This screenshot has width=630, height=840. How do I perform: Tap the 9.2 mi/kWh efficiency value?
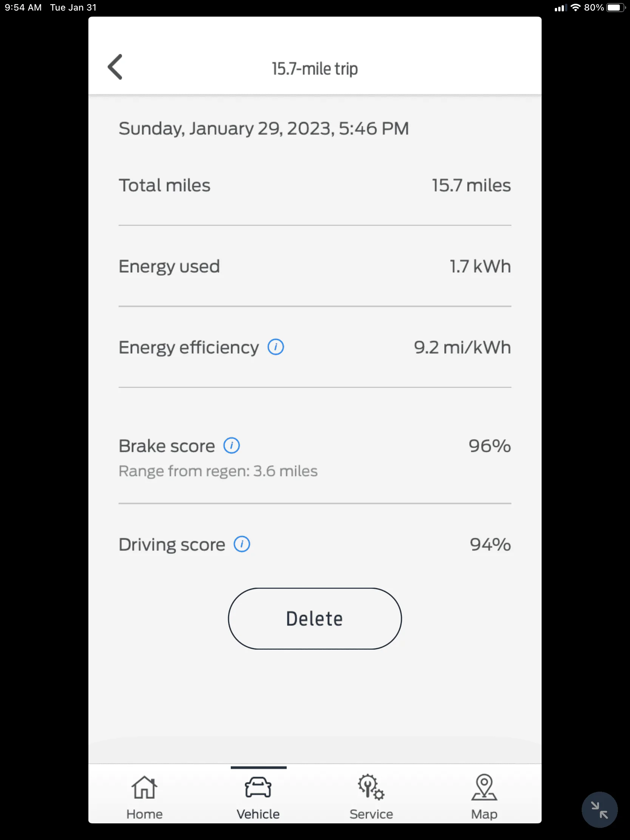pos(462,347)
